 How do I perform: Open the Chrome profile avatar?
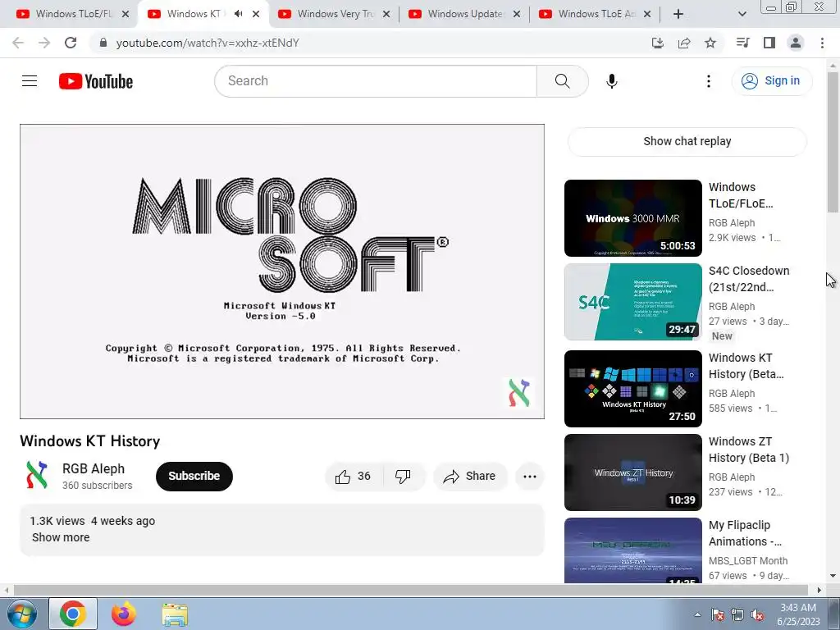click(796, 43)
